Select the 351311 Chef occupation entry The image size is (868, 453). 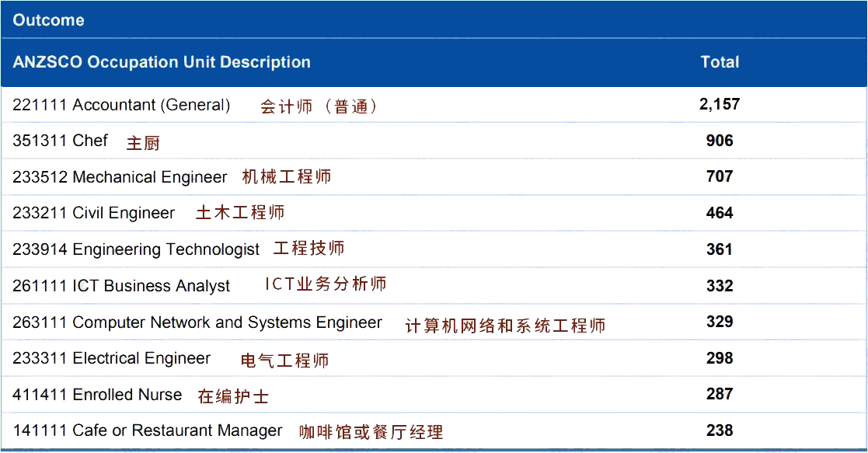point(61,141)
